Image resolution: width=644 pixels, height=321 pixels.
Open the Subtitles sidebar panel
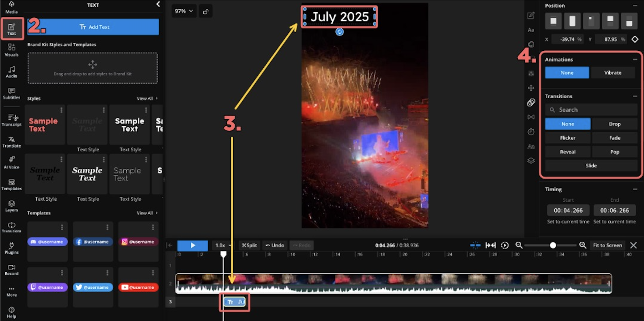(x=12, y=93)
